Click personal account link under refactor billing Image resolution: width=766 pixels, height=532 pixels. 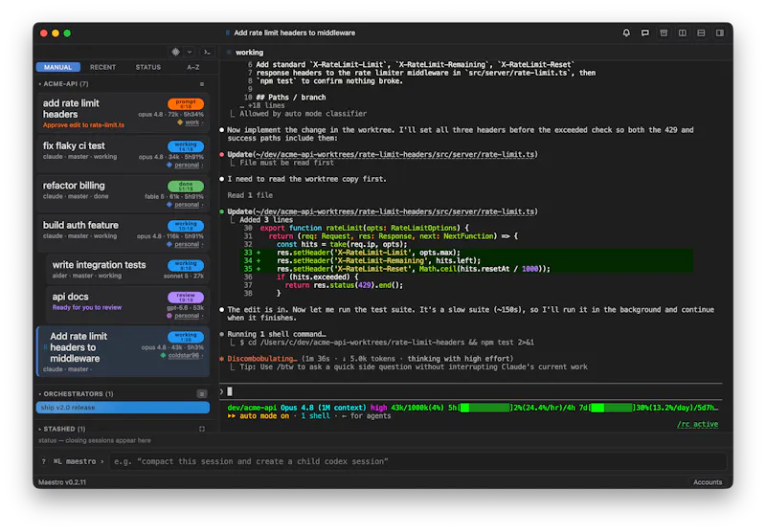[x=187, y=205]
